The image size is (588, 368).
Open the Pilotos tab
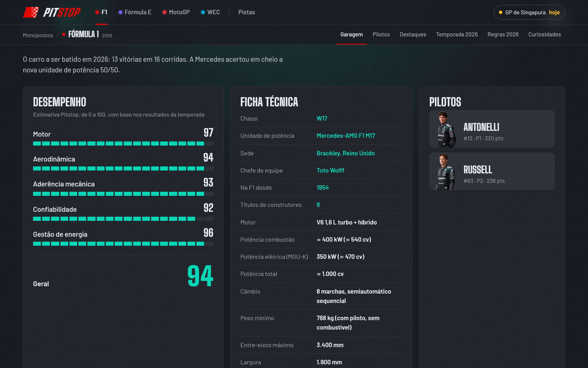tap(381, 35)
